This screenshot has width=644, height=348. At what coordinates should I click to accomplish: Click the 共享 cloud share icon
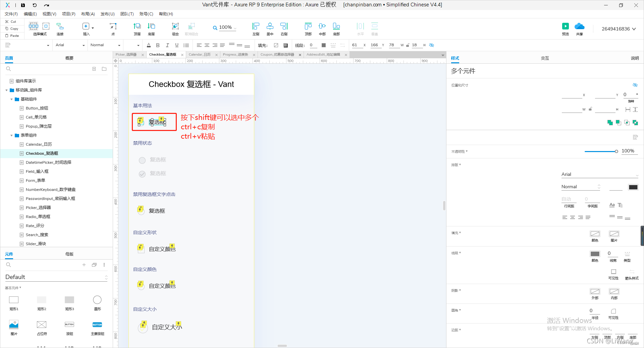580,26
